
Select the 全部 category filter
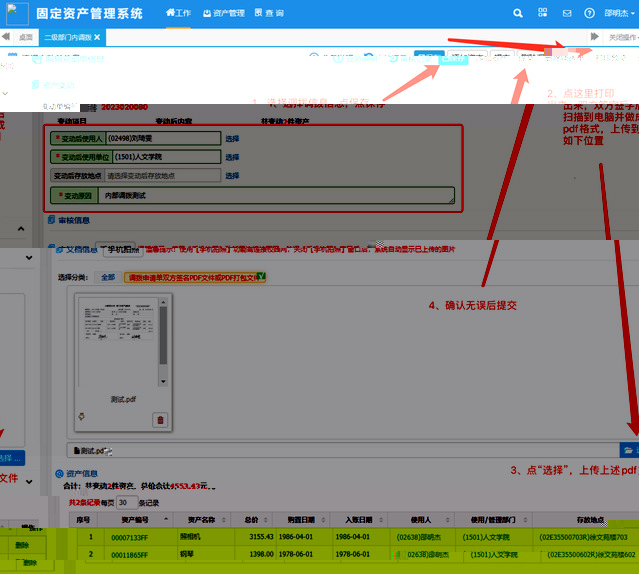pyautogui.click(x=108, y=277)
